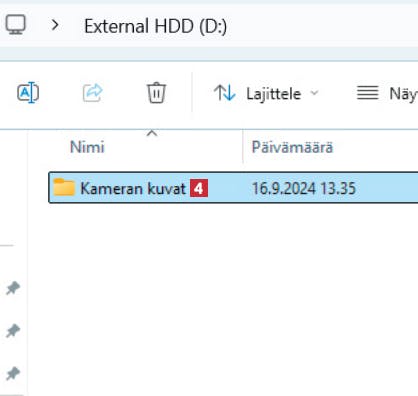Select the External HDD (D:) breadcrumb

click(155, 26)
